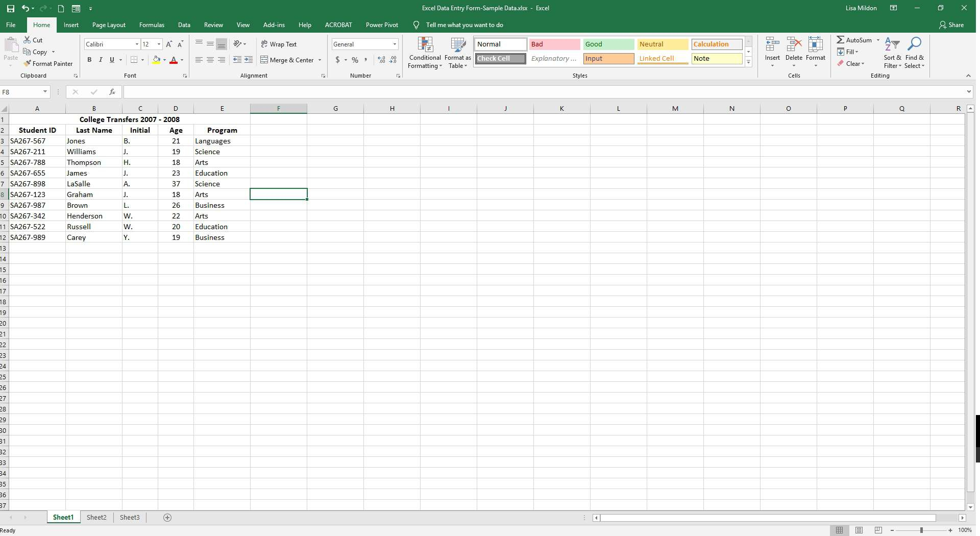The height and width of the screenshot is (536, 980).
Task: Toggle italic formatting
Action: (101, 60)
